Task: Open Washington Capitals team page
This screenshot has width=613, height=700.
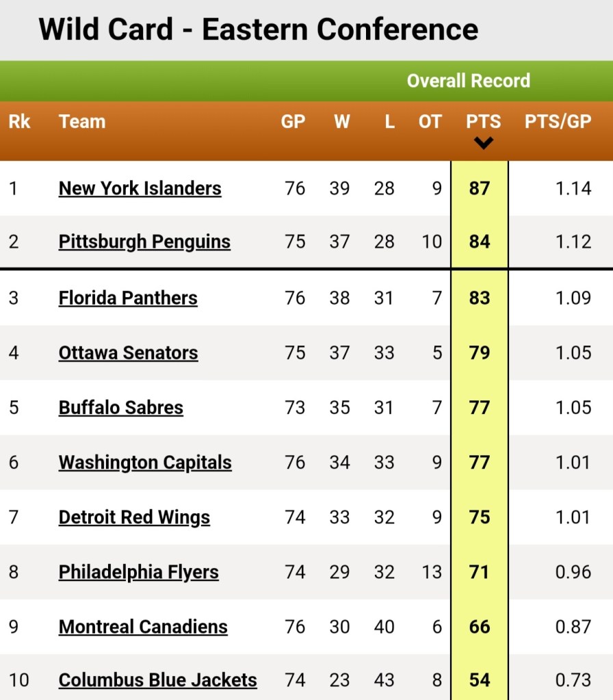Action: tap(145, 463)
